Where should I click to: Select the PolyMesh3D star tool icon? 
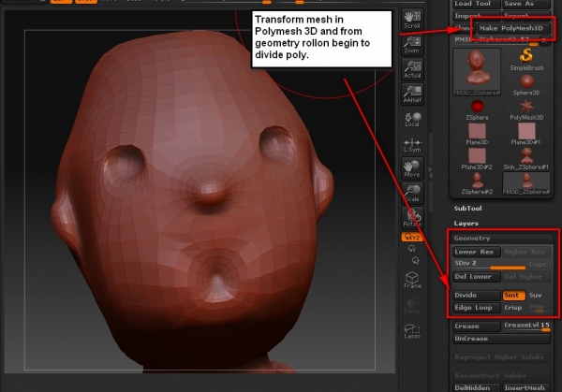[526, 109]
